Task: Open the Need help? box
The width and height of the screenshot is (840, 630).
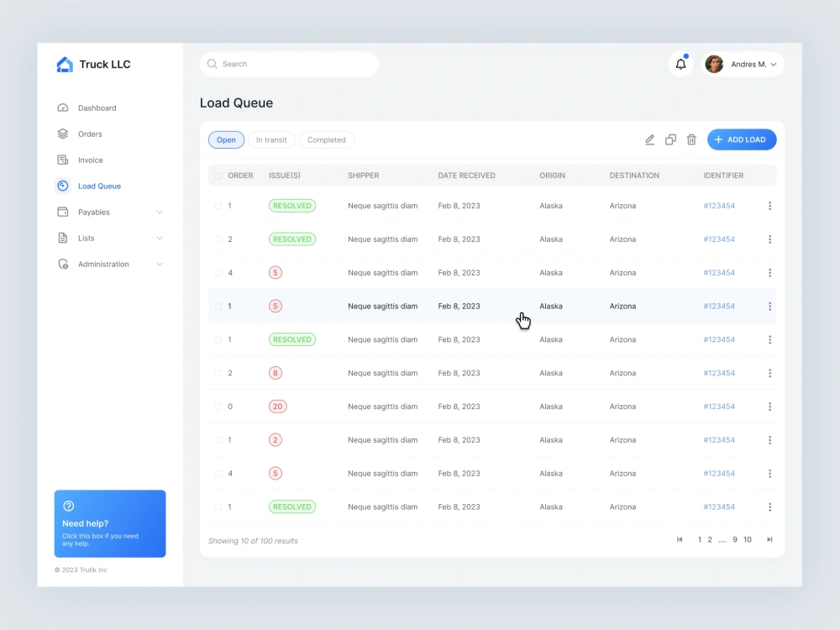Action: click(110, 523)
